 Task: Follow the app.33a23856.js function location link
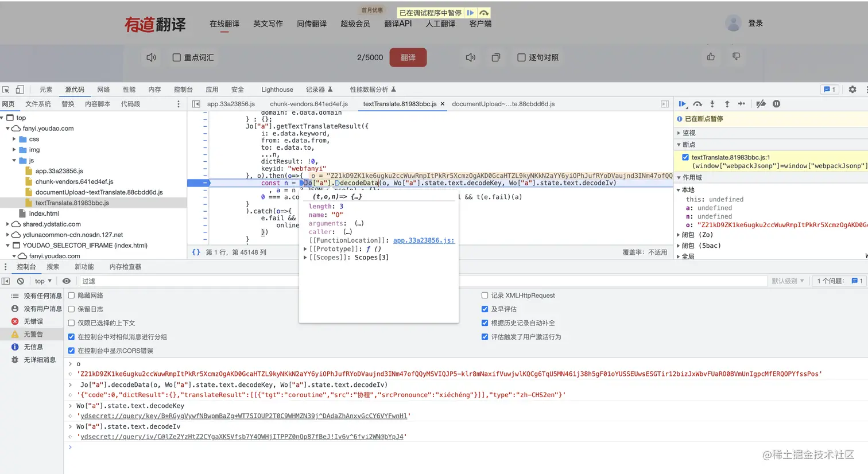[424, 240]
